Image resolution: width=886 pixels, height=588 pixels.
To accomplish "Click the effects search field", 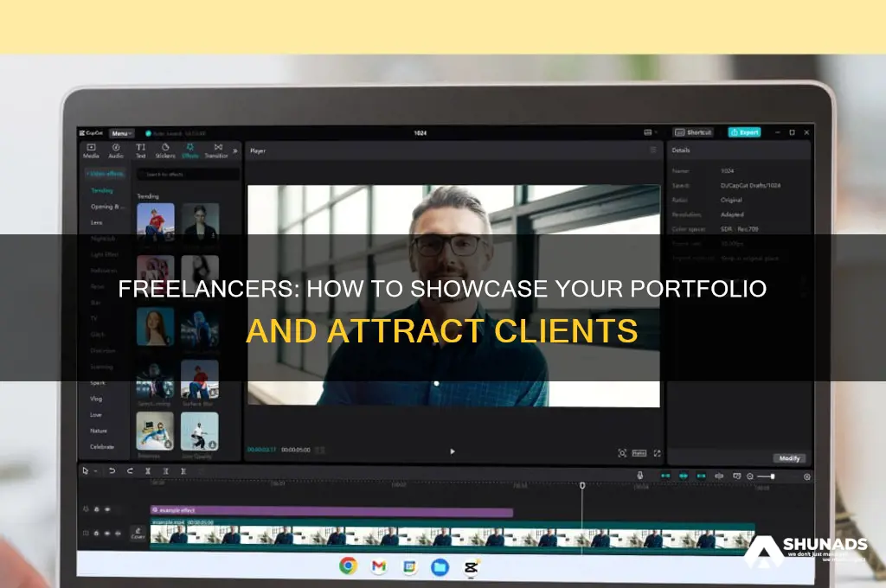I will (189, 175).
